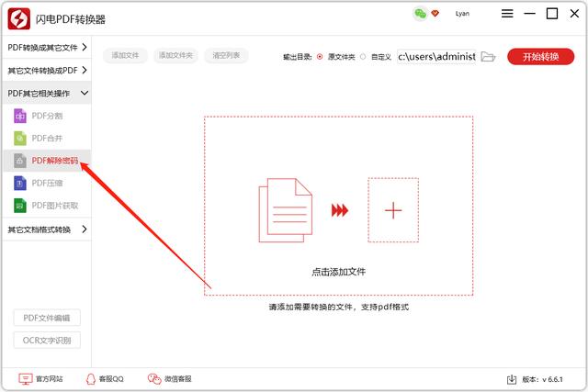This screenshot has height=392, width=588.
Task: Close the converter window
Action: click(x=574, y=14)
